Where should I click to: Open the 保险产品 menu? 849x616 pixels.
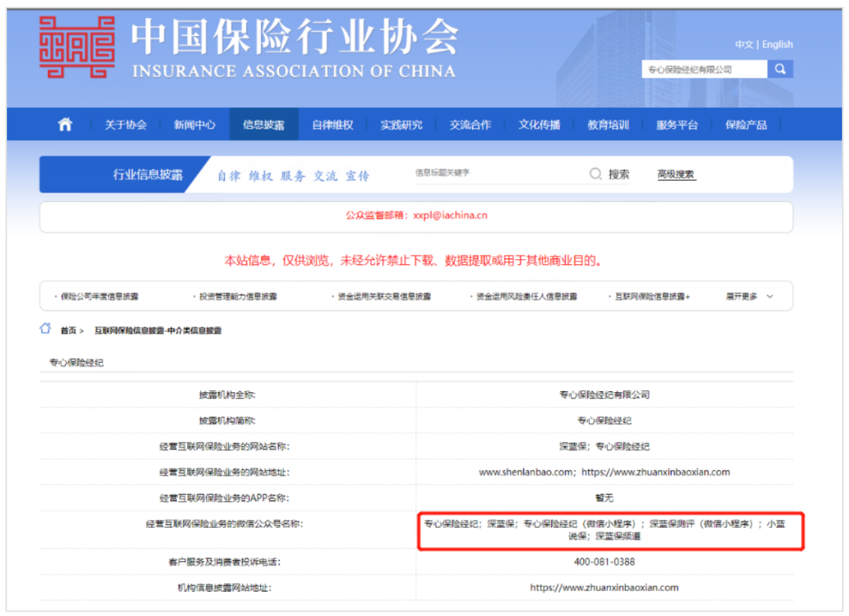click(x=746, y=125)
